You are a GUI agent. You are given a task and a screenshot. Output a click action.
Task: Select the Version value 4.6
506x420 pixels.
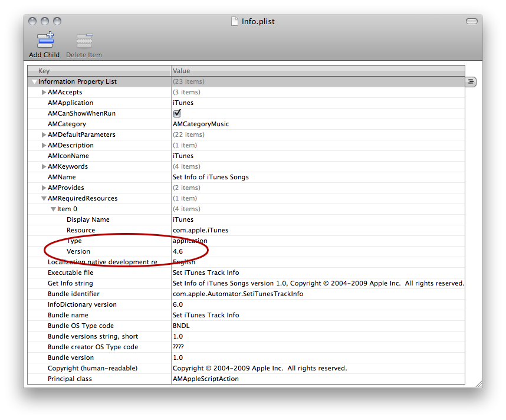pos(178,251)
